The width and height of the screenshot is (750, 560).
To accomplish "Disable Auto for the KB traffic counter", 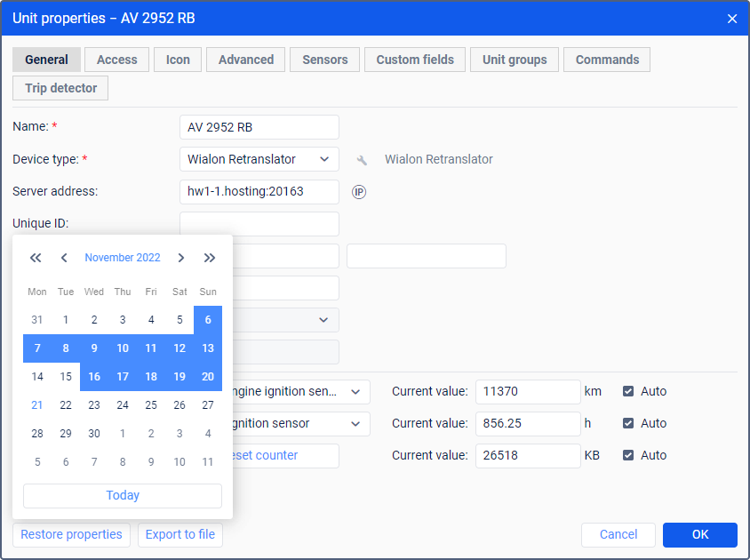I will 628,455.
